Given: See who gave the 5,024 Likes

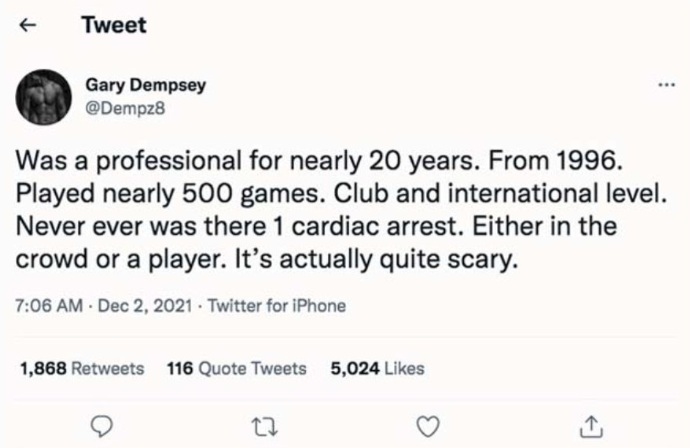Looking at the screenshot, I should click(377, 369).
